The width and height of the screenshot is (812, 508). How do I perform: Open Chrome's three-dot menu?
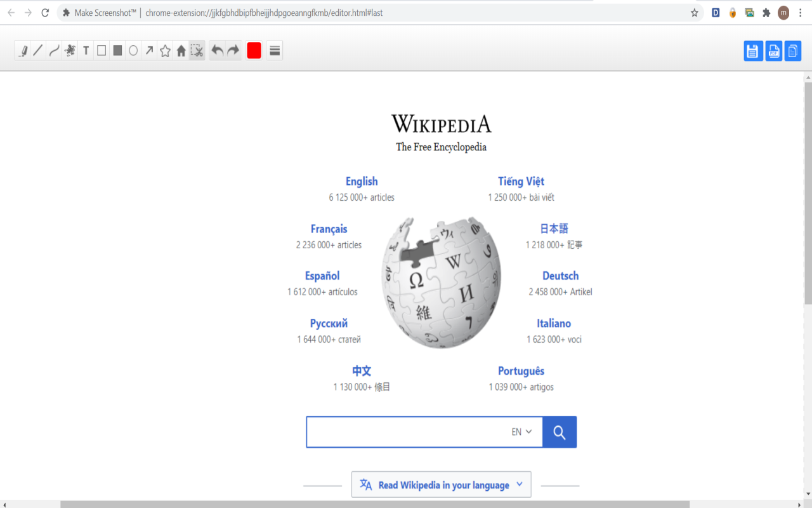[x=801, y=13]
